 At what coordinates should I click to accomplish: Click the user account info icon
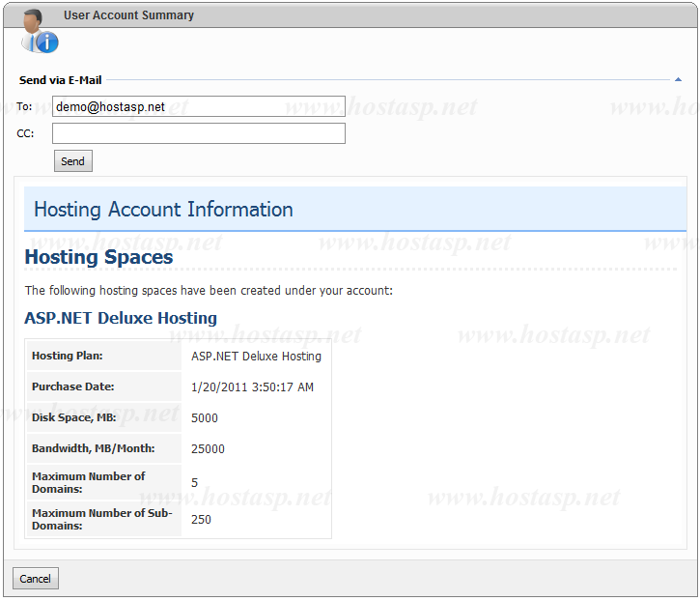39,33
